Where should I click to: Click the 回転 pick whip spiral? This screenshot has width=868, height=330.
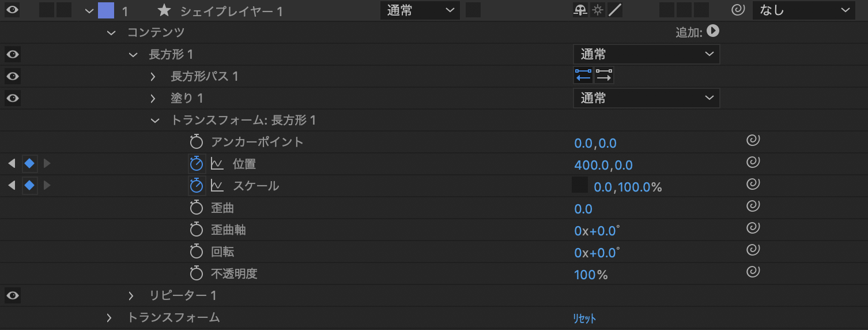coord(753,250)
